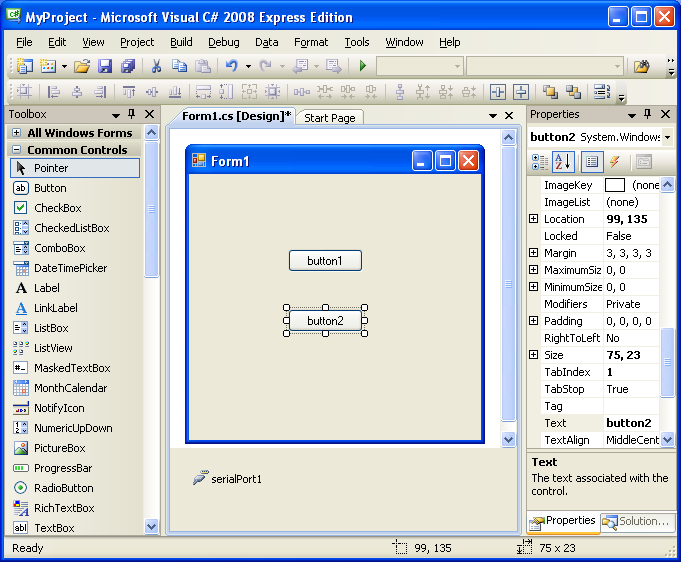Screen dimensions: 681x562
Task: Click the Tab Order layout icon
Action: tap(602, 92)
